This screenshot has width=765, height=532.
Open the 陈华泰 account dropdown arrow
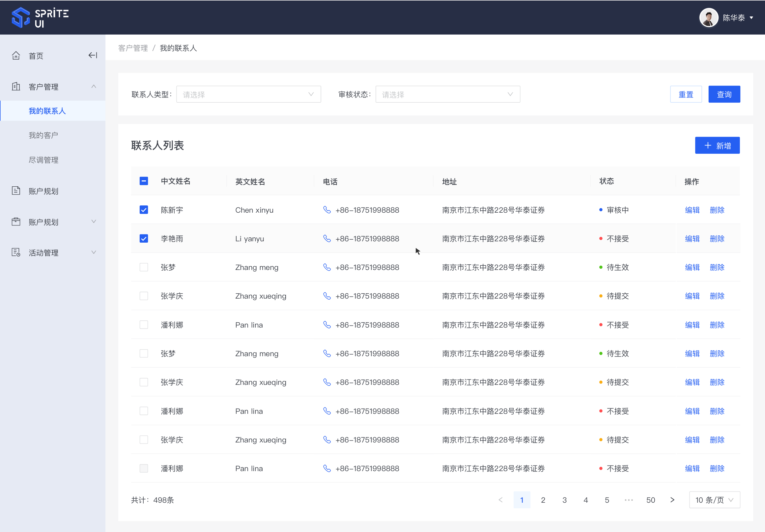[x=751, y=18]
